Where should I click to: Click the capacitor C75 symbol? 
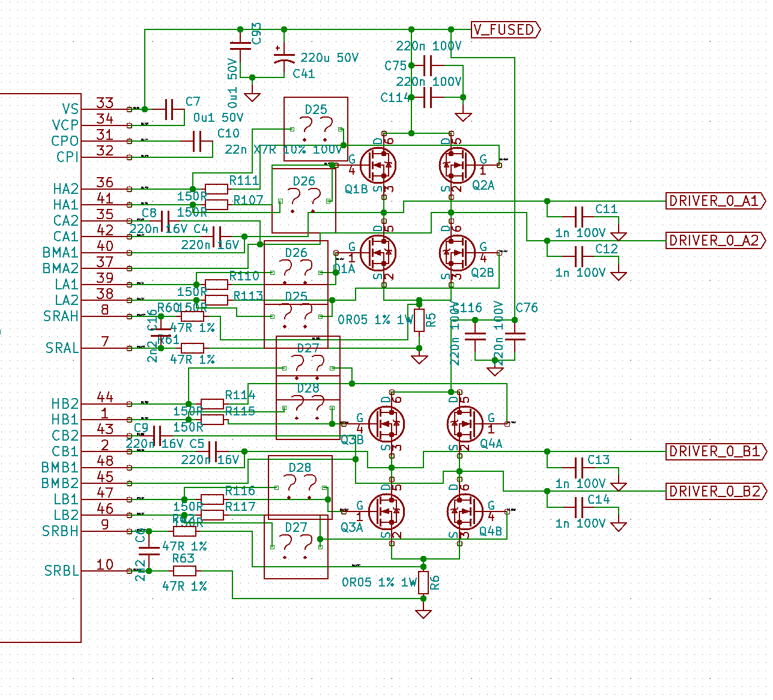pyautogui.click(x=428, y=65)
